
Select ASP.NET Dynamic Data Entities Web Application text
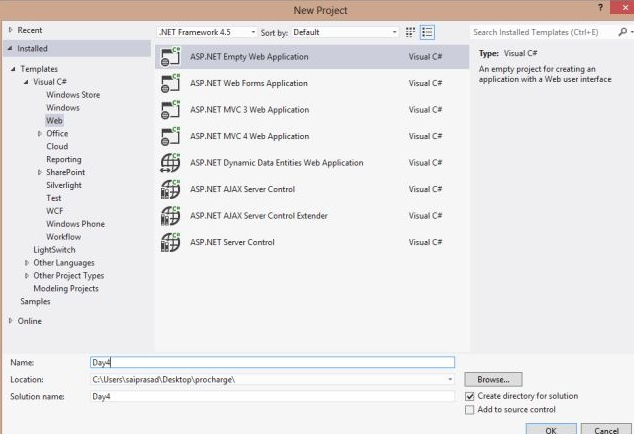pyautogui.click(x=277, y=163)
